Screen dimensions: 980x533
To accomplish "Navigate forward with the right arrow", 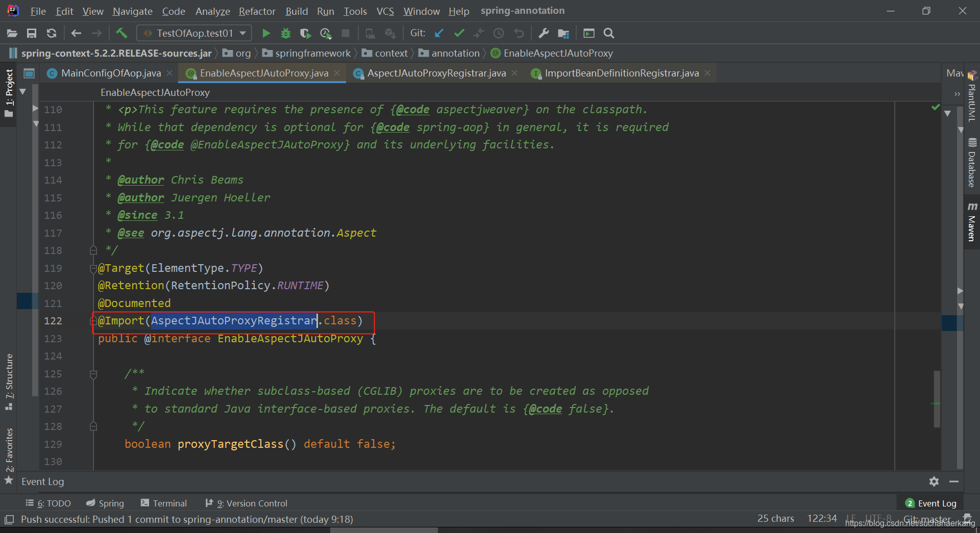I will point(96,33).
